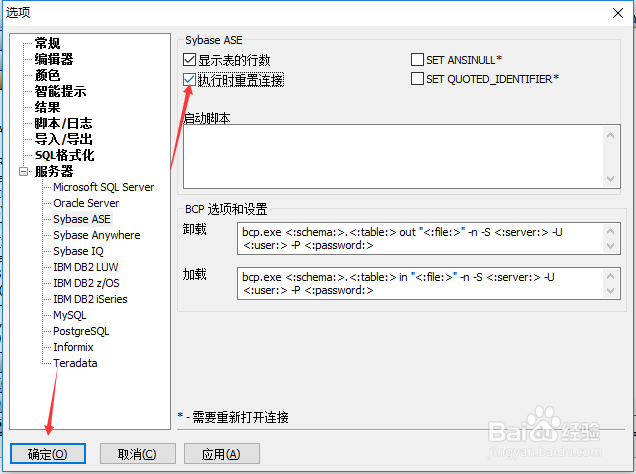Click up arrow of 启动脚本 scrollbar

pos(610,135)
